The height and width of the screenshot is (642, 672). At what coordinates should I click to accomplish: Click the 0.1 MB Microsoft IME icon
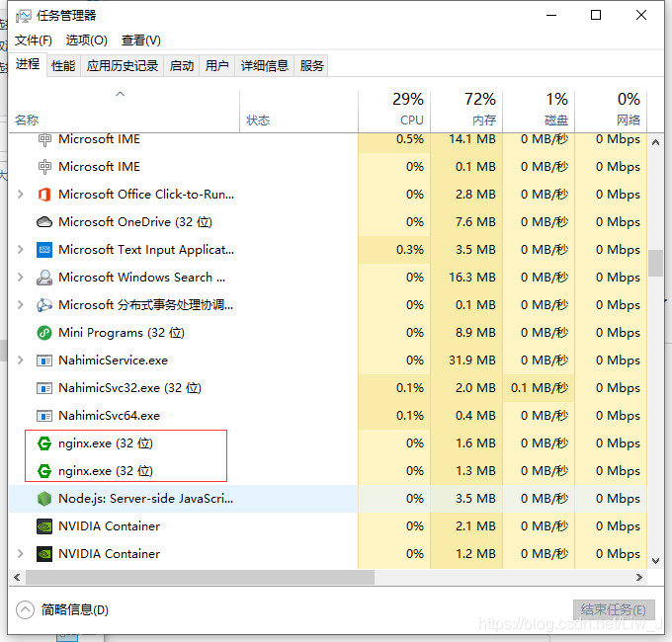44,167
